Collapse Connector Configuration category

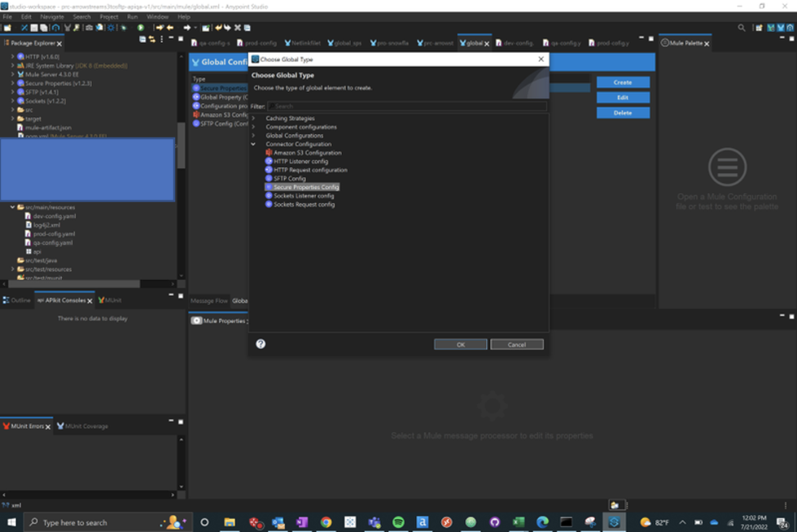click(x=254, y=144)
